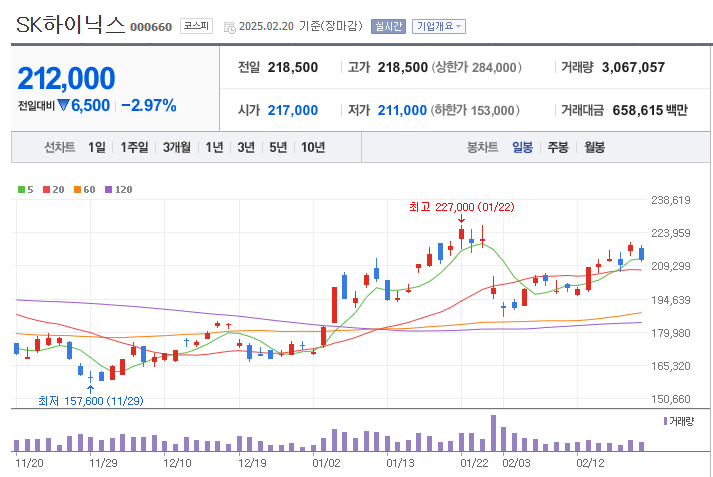The width and height of the screenshot is (713, 477).
Task: Click the 코스피 market badge
Action: click(x=196, y=26)
